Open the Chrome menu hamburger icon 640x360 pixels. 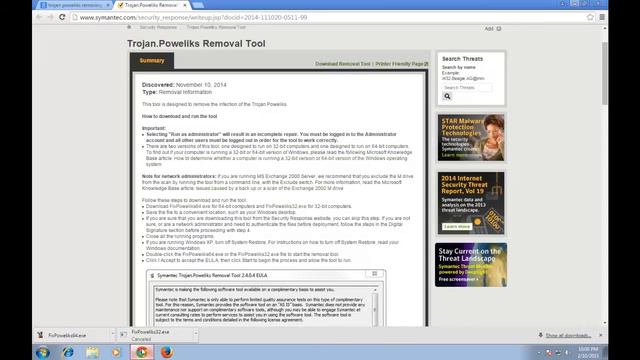click(602, 17)
